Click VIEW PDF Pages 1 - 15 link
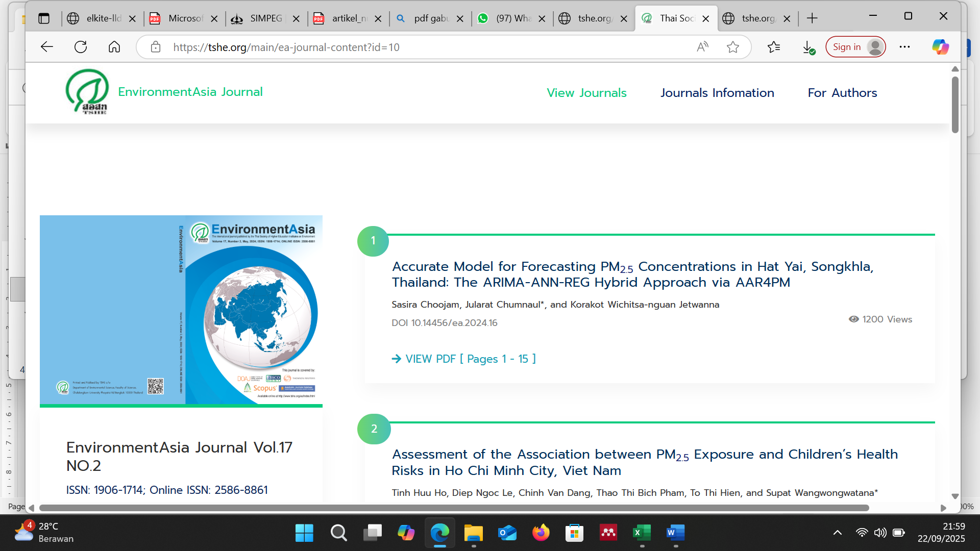 click(x=464, y=359)
